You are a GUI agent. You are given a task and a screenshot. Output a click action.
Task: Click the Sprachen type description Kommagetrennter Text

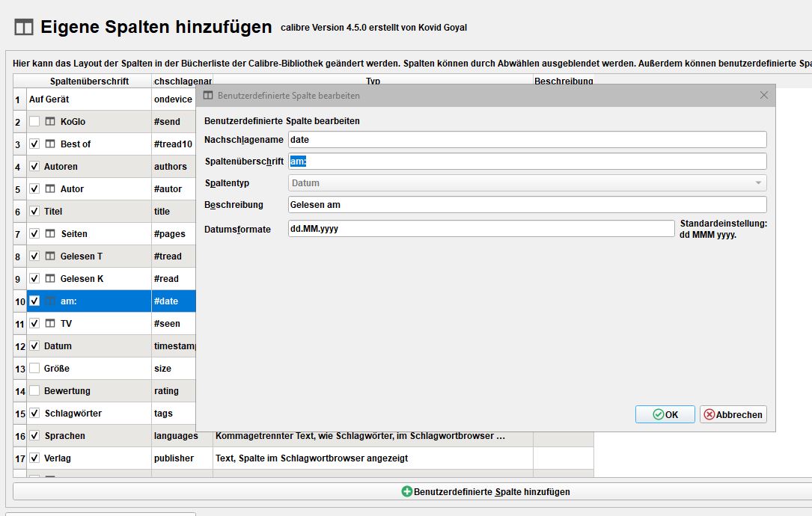point(373,436)
